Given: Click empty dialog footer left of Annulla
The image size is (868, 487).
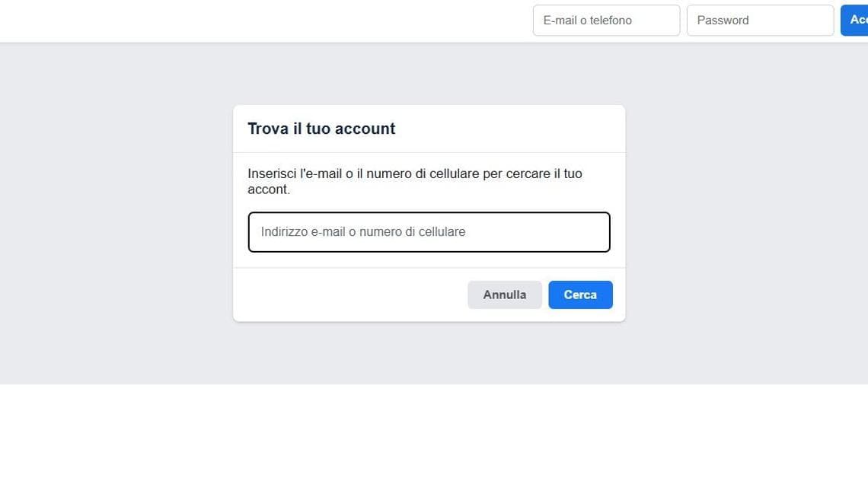Looking at the screenshot, I should pyautogui.click(x=343, y=294).
